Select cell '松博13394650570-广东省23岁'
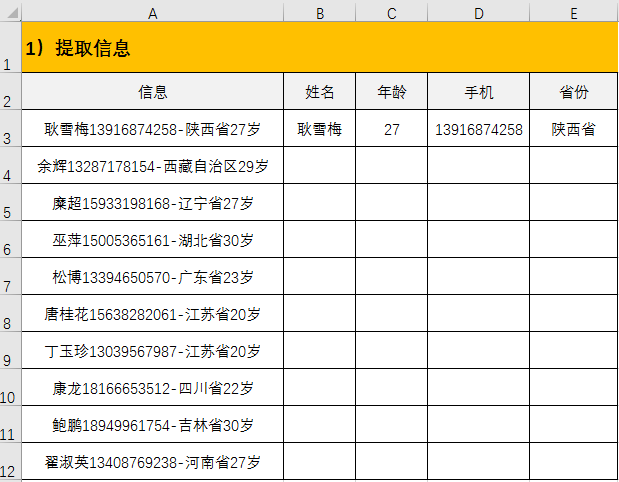Viewport: 619px width, 482px height. click(x=152, y=276)
